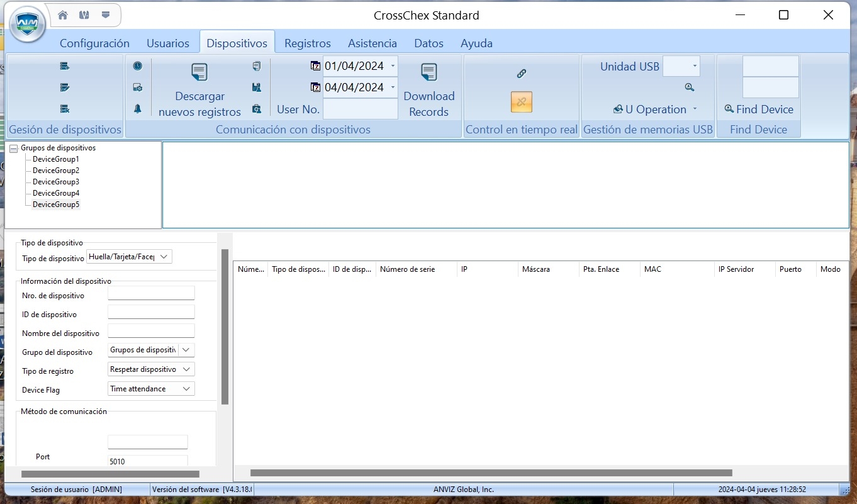The height and width of the screenshot is (504, 857).
Task: Open the Usuarios tab
Action: 168,43
